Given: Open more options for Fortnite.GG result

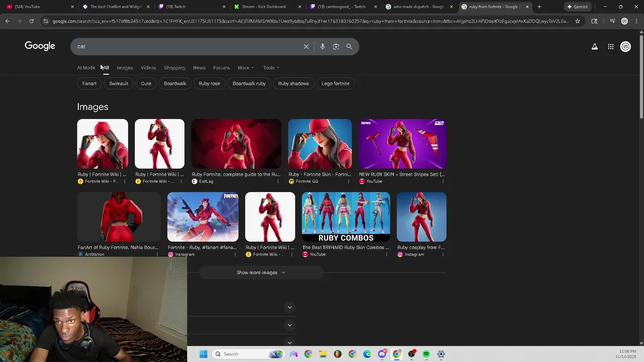Looking at the screenshot, I should pyautogui.click(x=349, y=182).
